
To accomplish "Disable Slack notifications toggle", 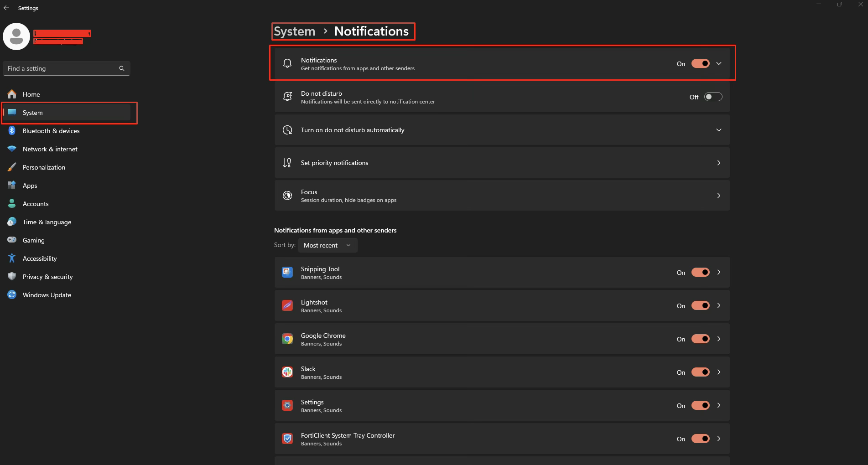I will 700,372.
